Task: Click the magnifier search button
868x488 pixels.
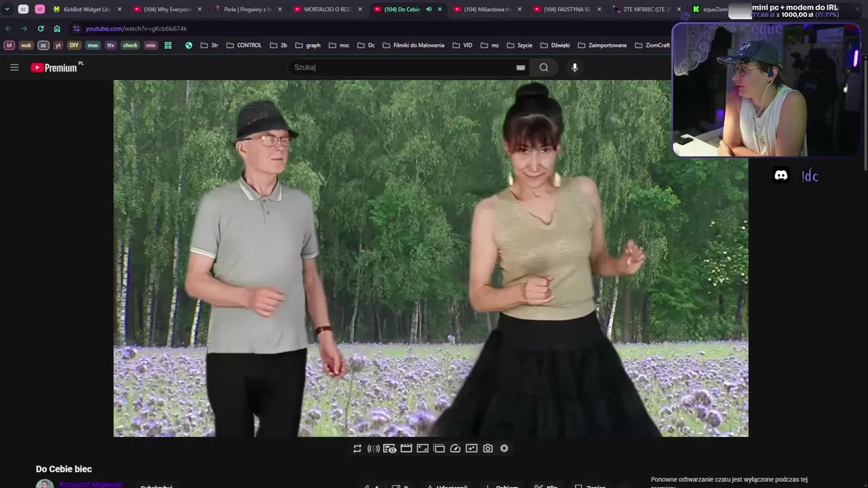Action: pos(544,67)
